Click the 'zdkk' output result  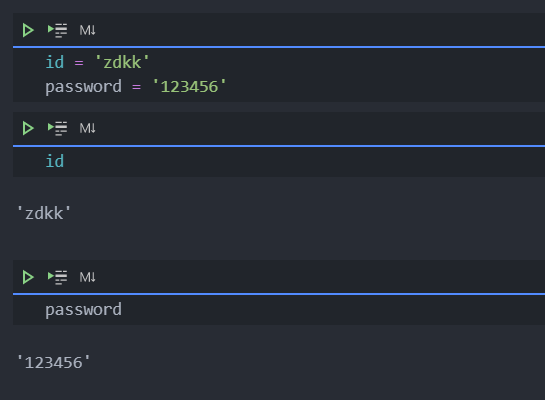point(44,213)
